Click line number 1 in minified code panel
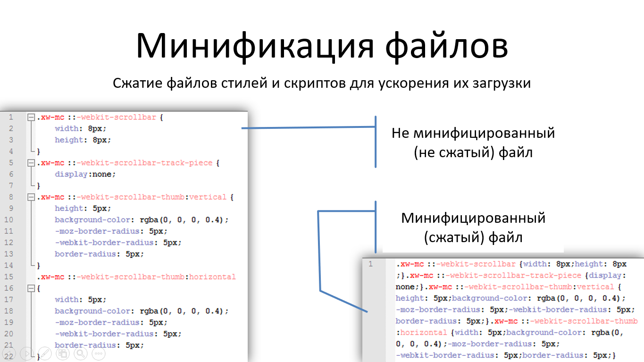Viewport: 644px width, 362px height. (x=370, y=264)
